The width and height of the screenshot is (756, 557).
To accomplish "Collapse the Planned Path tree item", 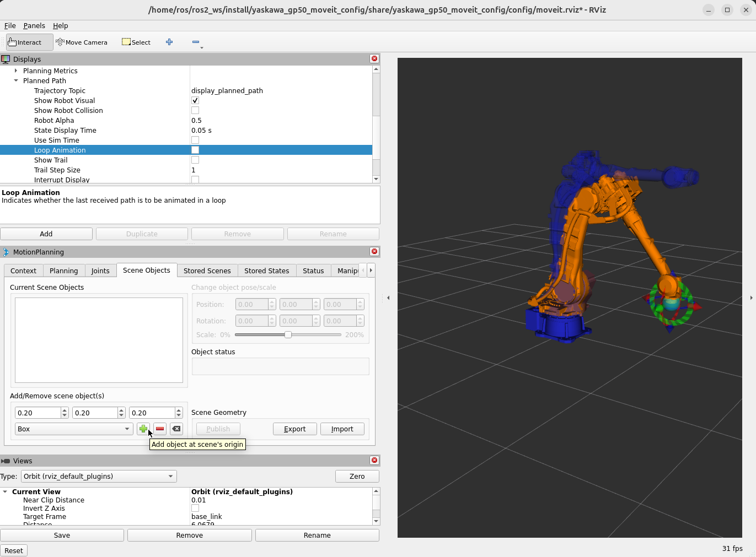I will coord(16,80).
